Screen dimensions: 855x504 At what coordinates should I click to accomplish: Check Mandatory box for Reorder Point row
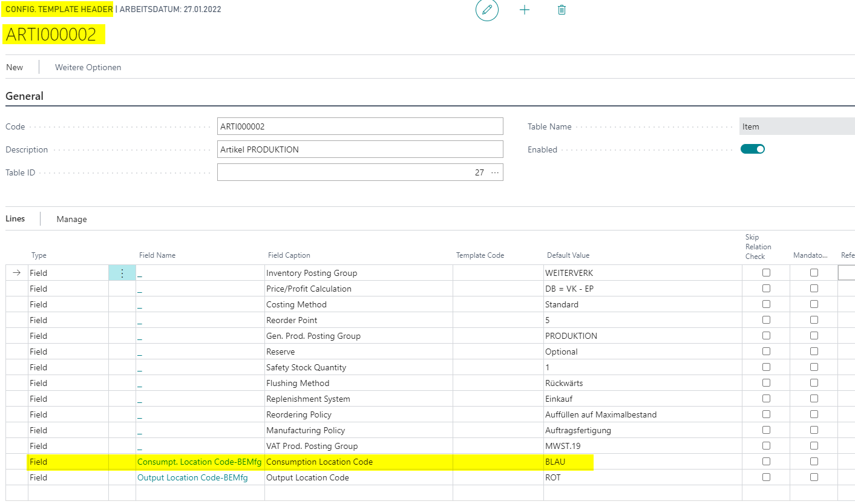click(x=814, y=320)
